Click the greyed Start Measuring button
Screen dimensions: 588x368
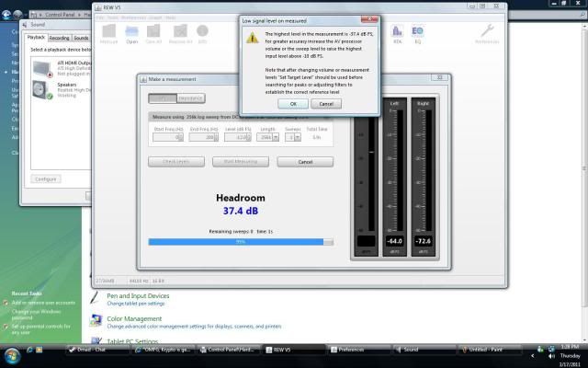pos(241,162)
